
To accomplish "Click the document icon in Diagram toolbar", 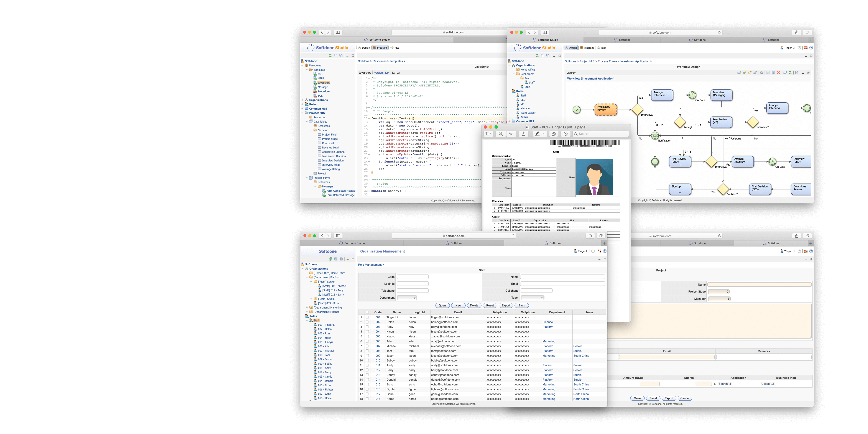I will (797, 73).
